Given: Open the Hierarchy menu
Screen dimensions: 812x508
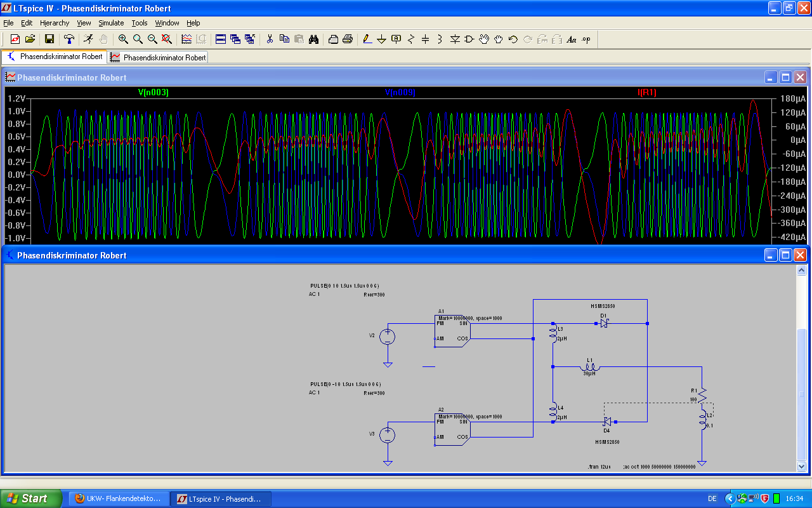Looking at the screenshot, I should point(55,23).
